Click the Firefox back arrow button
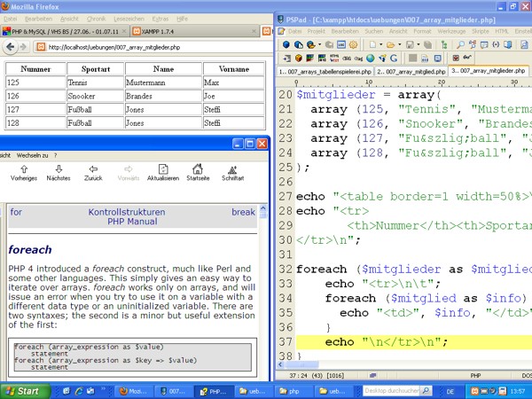 (9, 47)
